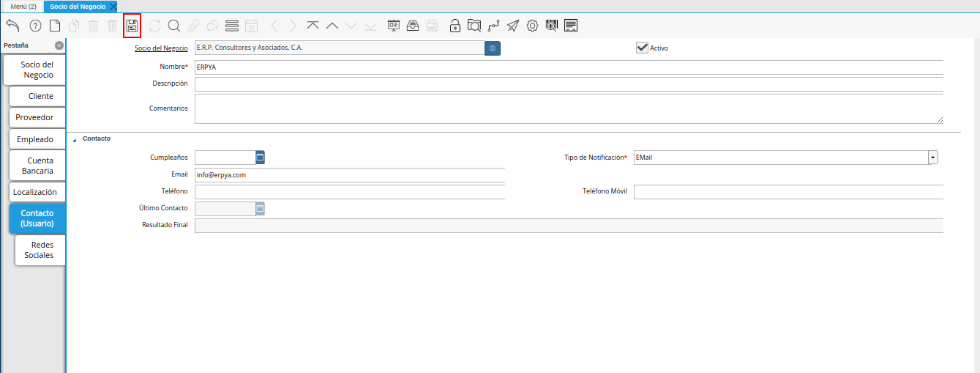The width and height of the screenshot is (980, 373).
Task: Switch to the Menú (2) tab
Action: coord(23,6)
